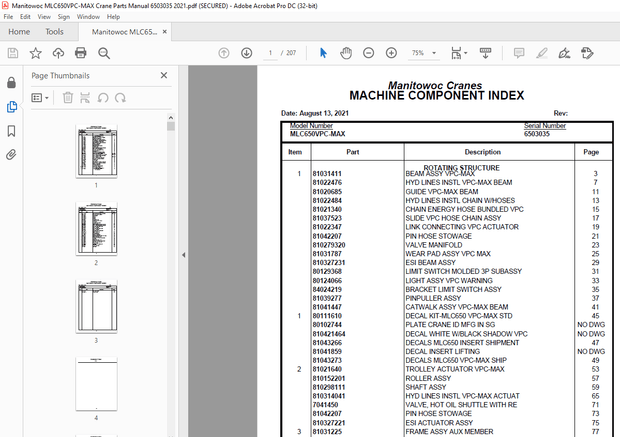Open the Help menu
The image size is (620, 437).
tap(113, 17)
